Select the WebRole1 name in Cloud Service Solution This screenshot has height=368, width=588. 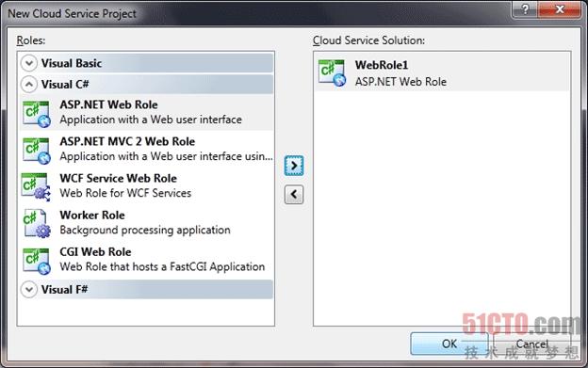pos(382,65)
